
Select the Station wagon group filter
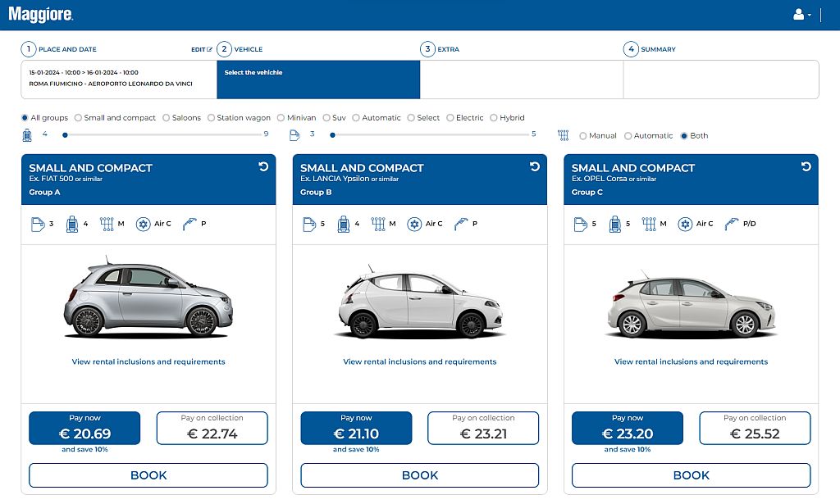(x=213, y=117)
